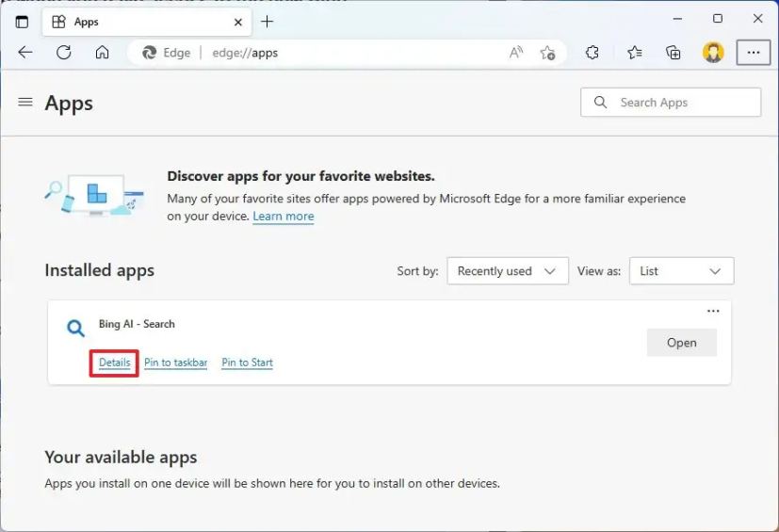Image resolution: width=779 pixels, height=532 pixels.
Task: Activate the Read aloud icon
Action: [516, 52]
